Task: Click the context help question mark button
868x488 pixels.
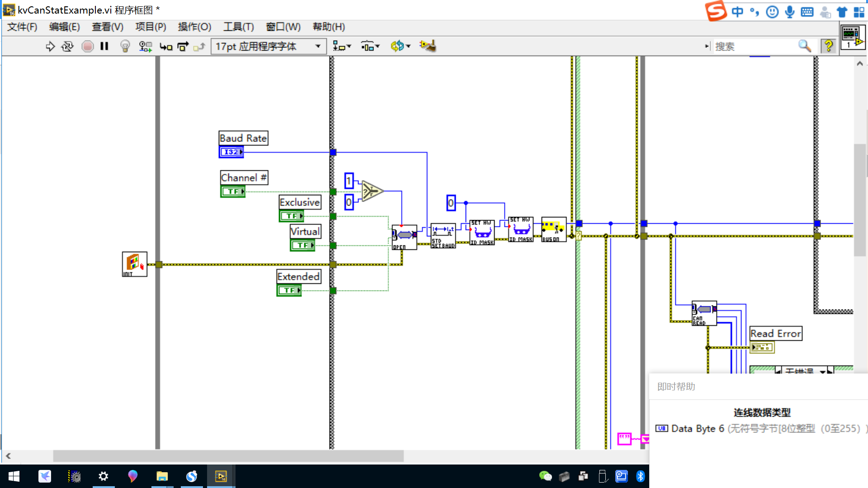Action: pos(828,46)
